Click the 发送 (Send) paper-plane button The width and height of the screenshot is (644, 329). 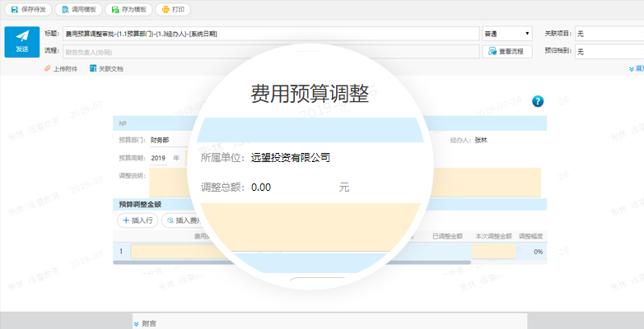click(21, 42)
